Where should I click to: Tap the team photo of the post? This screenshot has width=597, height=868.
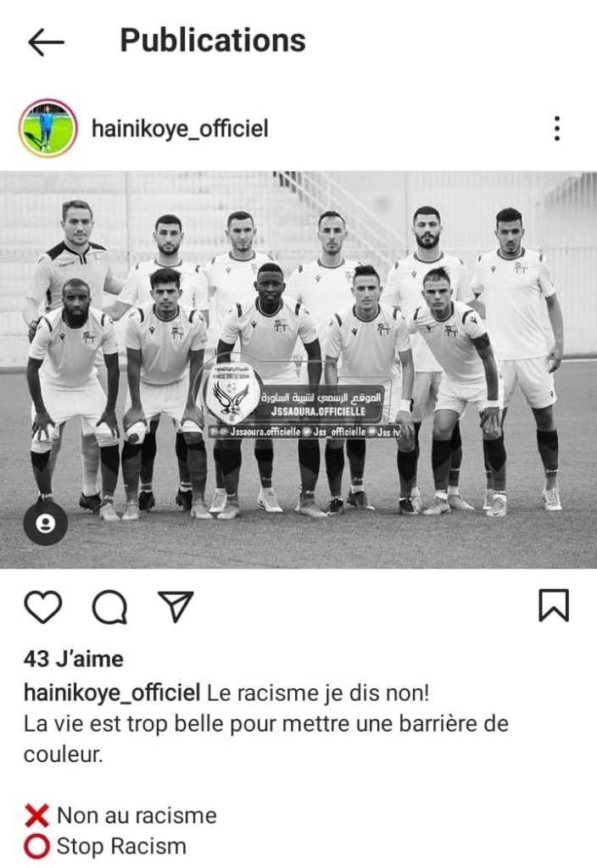[x=298, y=370]
